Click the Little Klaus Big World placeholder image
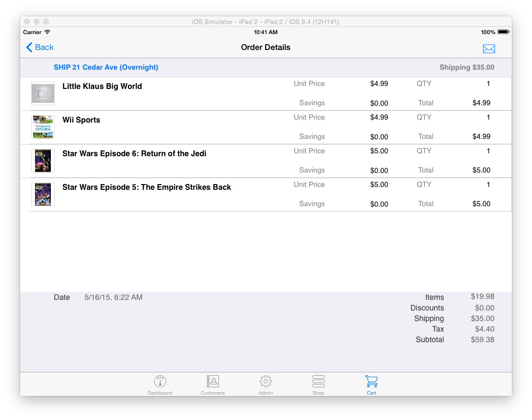The width and height of the screenshot is (532, 420). tap(43, 93)
